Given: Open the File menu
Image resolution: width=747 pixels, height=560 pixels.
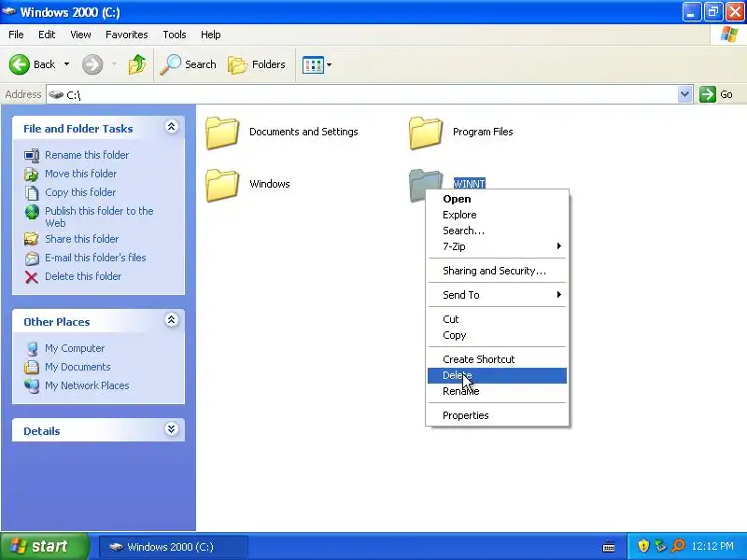Looking at the screenshot, I should pos(16,35).
